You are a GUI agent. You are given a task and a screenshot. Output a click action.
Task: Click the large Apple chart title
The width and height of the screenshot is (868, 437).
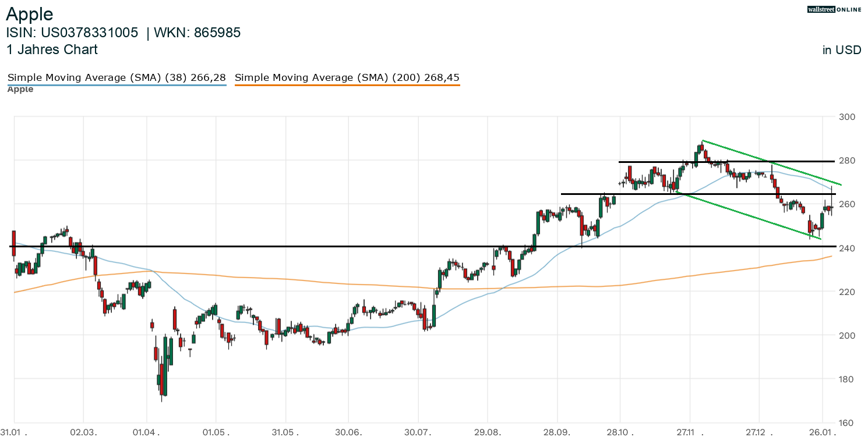pos(30,14)
